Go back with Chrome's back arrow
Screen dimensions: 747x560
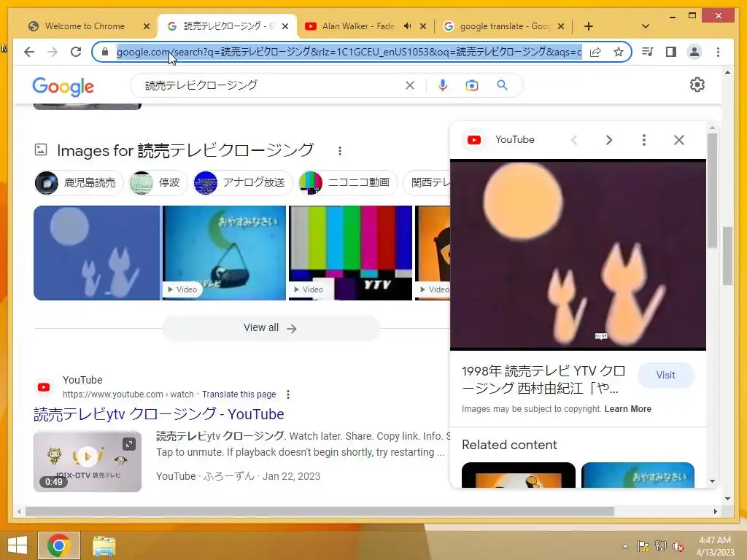click(x=29, y=52)
